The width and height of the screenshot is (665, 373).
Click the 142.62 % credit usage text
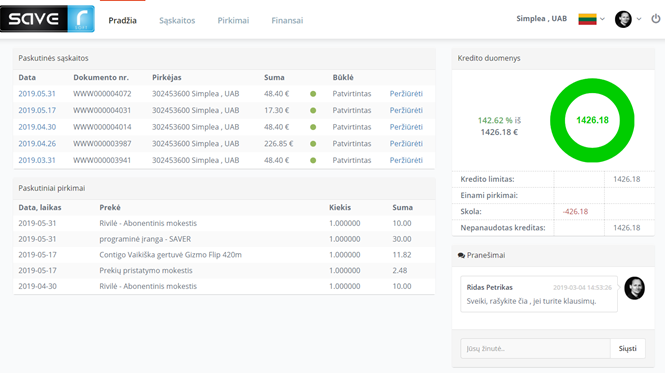pos(495,121)
